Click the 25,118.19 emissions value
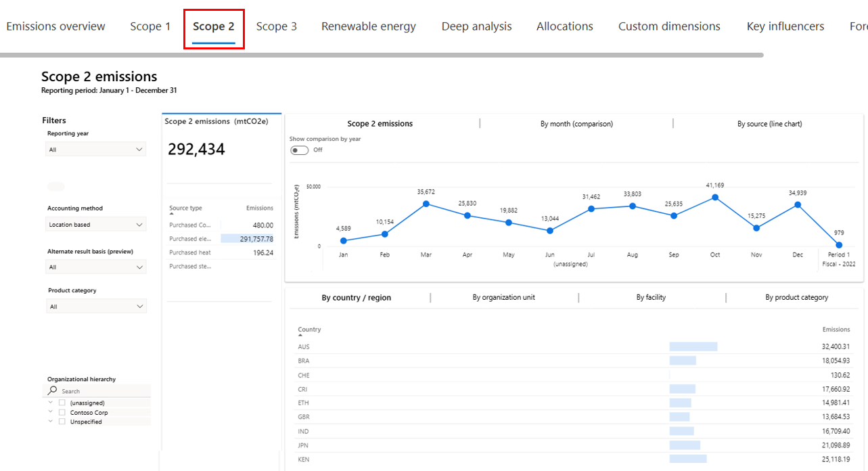Screen dimensions: 868x471 point(836,459)
